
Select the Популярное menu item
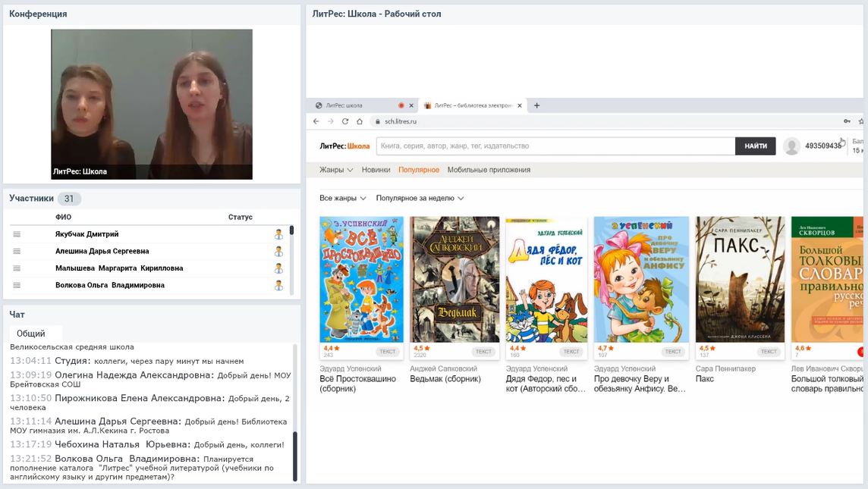click(x=419, y=170)
